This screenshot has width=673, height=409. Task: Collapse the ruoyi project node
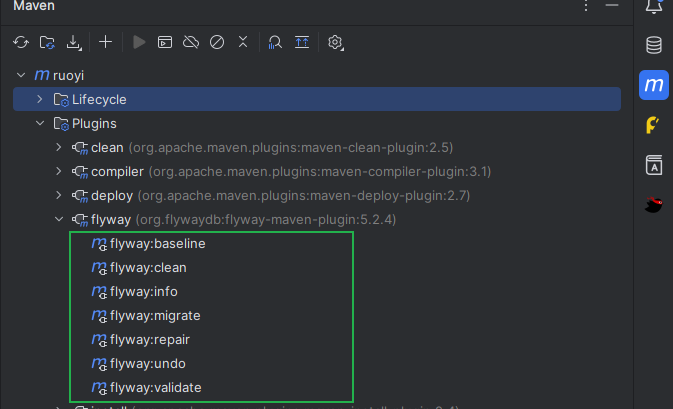(21, 75)
